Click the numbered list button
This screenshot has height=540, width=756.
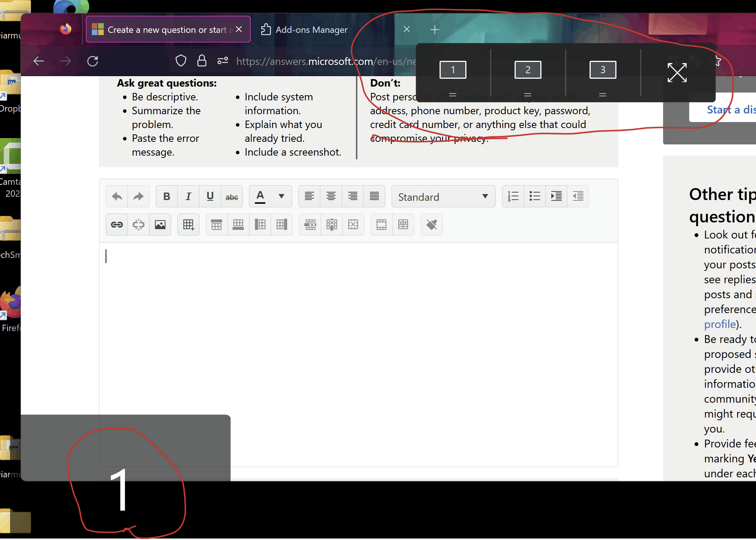[x=513, y=196]
